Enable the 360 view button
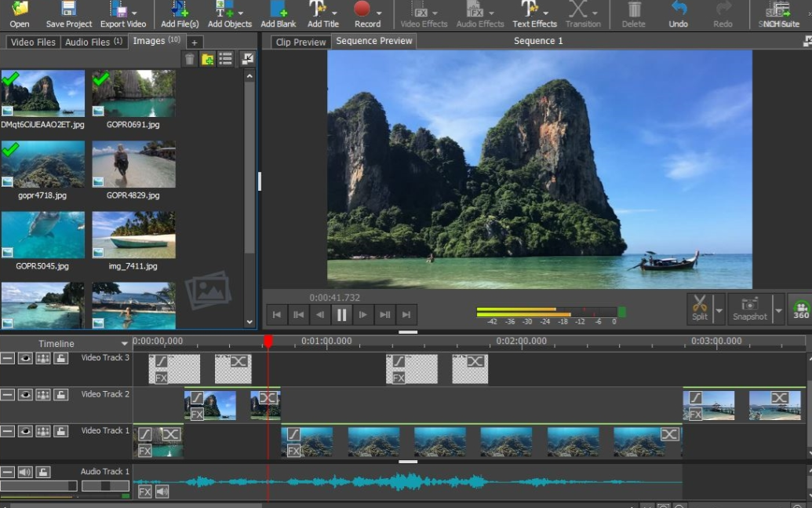 coord(800,310)
